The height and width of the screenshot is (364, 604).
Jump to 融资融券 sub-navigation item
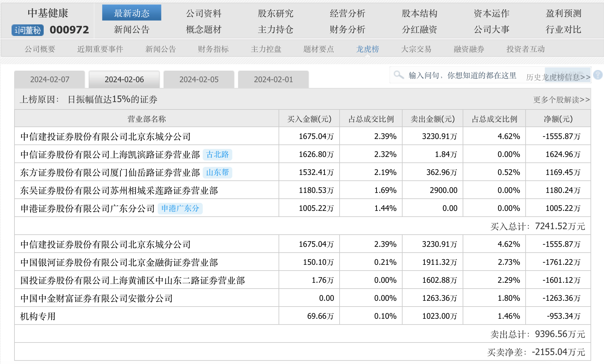click(469, 49)
